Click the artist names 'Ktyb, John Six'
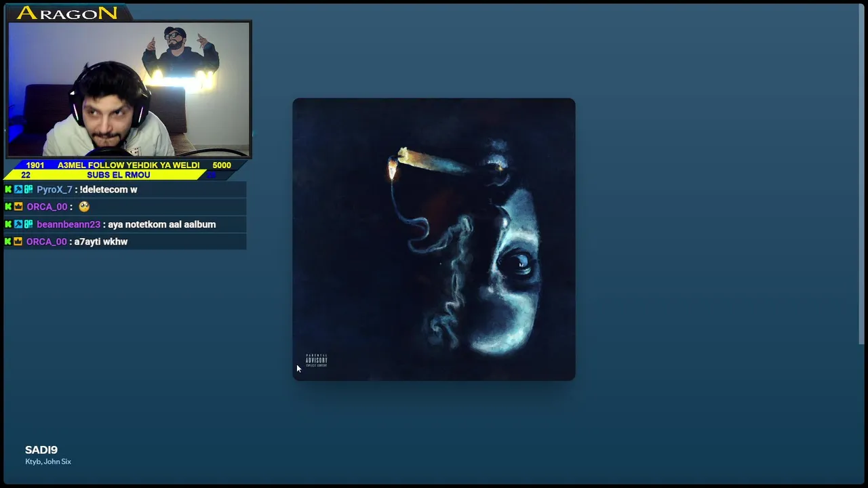 click(48, 462)
